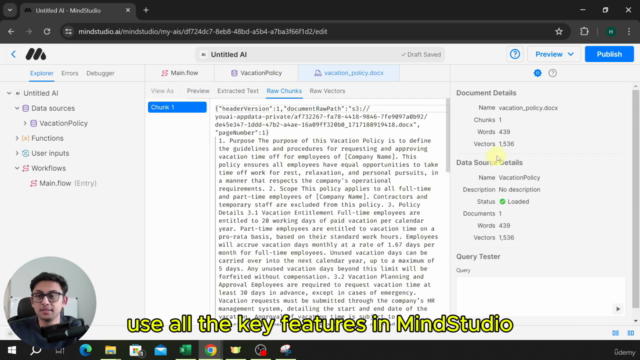Open the help question mark beside Preview

click(x=515, y=54)
